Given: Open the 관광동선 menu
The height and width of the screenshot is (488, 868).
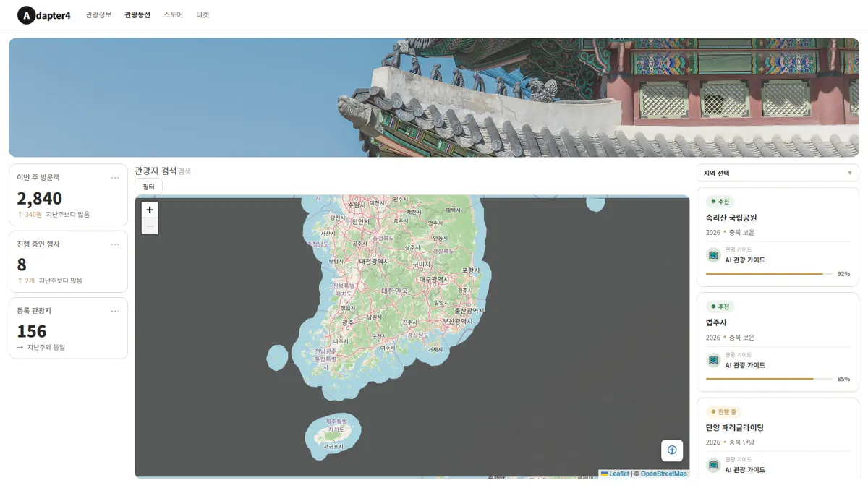Looking at the screenshot, I should click(137, 14).
